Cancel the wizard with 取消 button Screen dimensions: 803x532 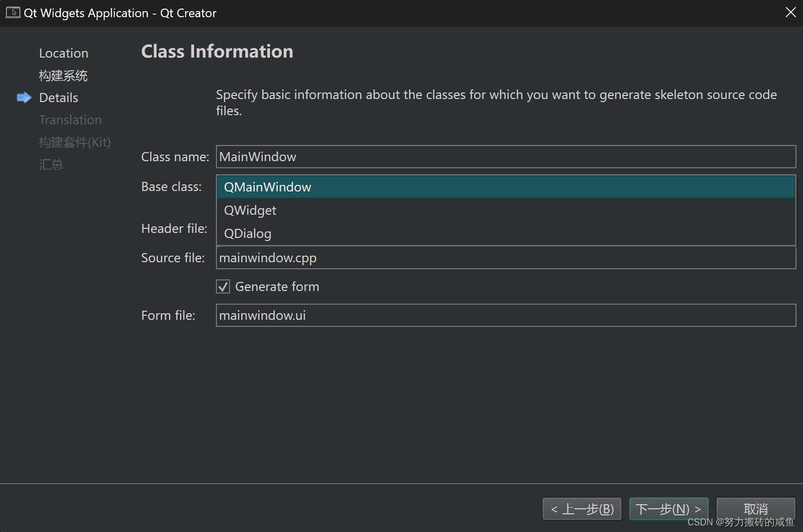(x=755, y=509)
